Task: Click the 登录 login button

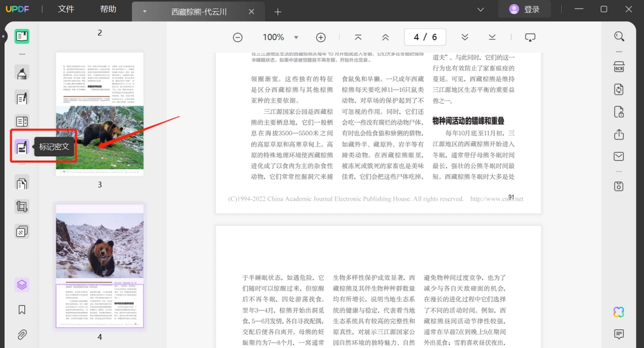Action: (524, 9)
